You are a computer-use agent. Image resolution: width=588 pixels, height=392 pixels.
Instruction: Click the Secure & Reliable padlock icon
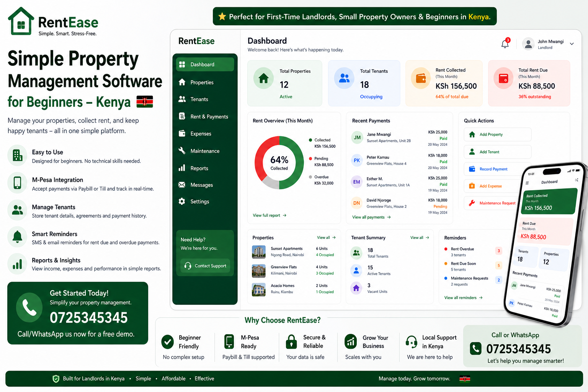291,341
